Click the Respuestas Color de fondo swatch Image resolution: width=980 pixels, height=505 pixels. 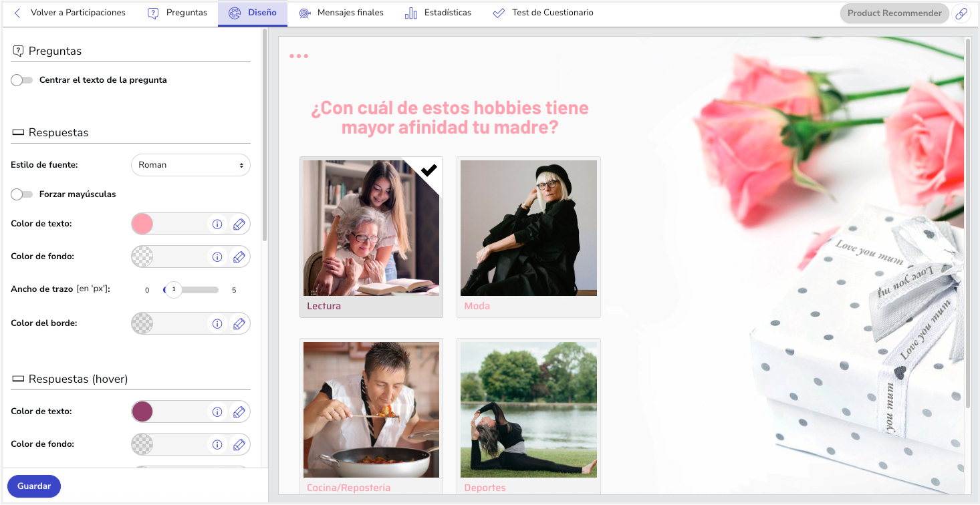click(142, 257)
